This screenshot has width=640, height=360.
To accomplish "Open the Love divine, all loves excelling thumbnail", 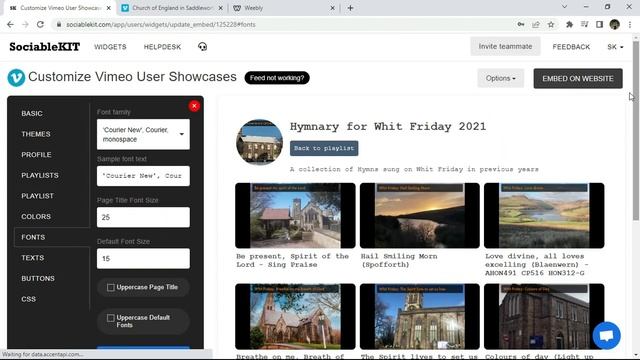I will (544, 216).
